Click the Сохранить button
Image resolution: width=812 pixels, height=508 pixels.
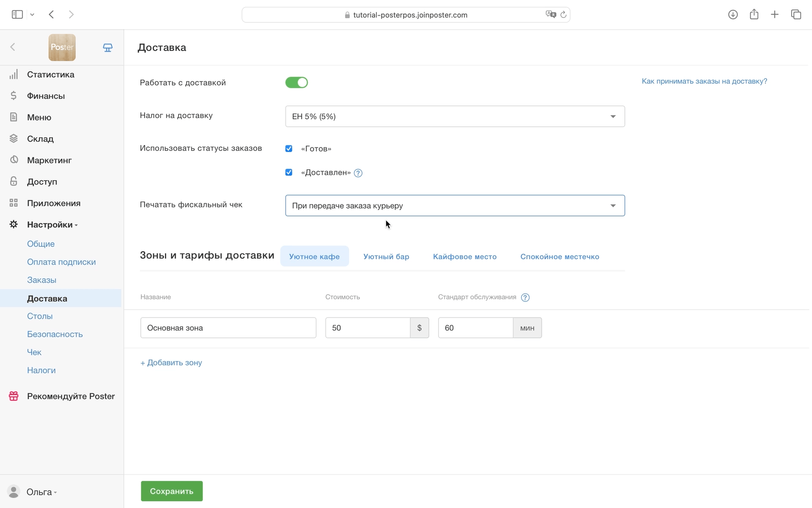point(172,491)
